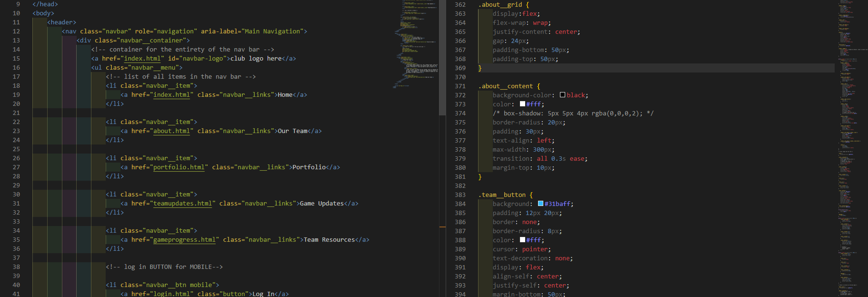This screenshot has width=868, height=297.
Task: Click the 'border: none' declaration
Action: 516,222
